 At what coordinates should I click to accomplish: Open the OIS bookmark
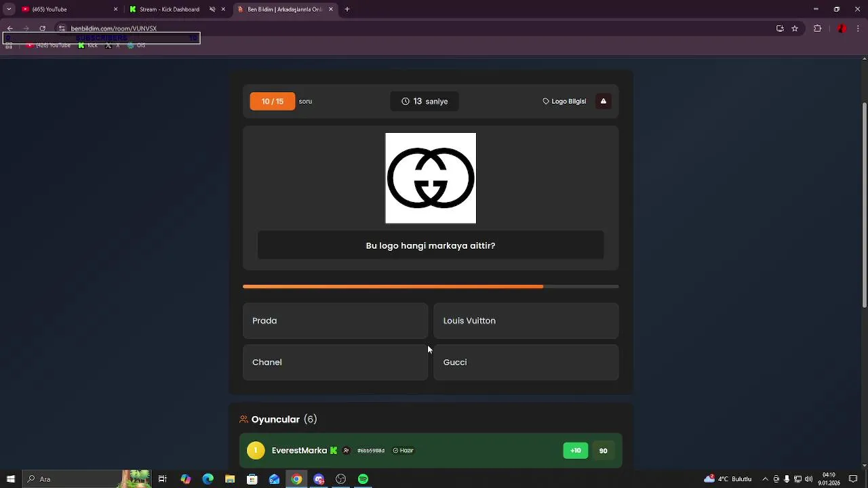(136, 45)
